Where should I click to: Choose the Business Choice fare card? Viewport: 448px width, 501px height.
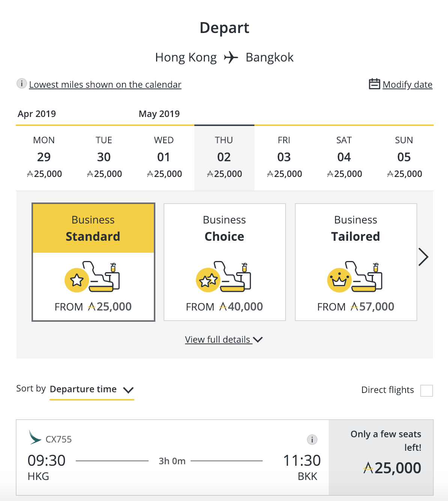[x=225, y=262]
